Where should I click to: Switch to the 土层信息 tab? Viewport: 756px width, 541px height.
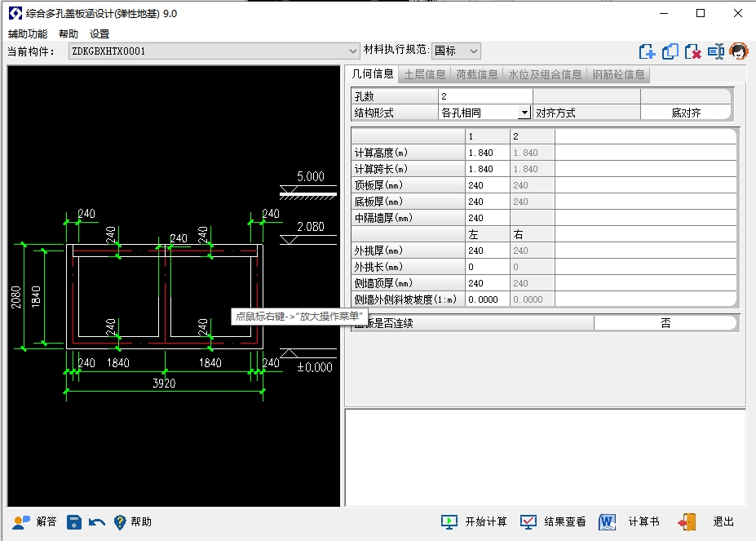coord(425,74)
